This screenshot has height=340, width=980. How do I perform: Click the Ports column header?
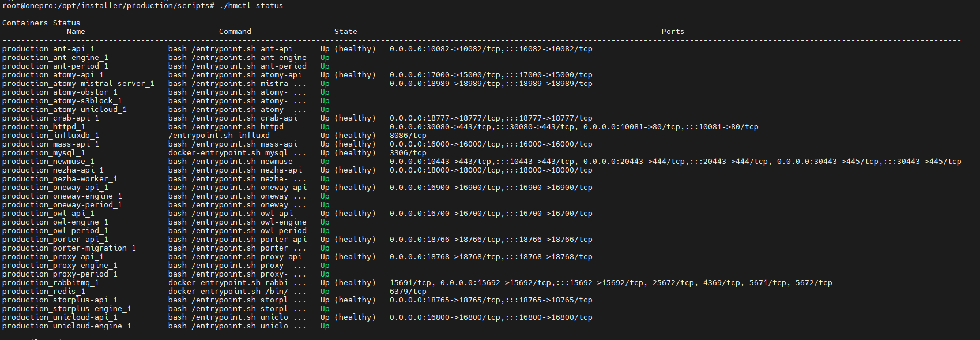tap(673, 32)
